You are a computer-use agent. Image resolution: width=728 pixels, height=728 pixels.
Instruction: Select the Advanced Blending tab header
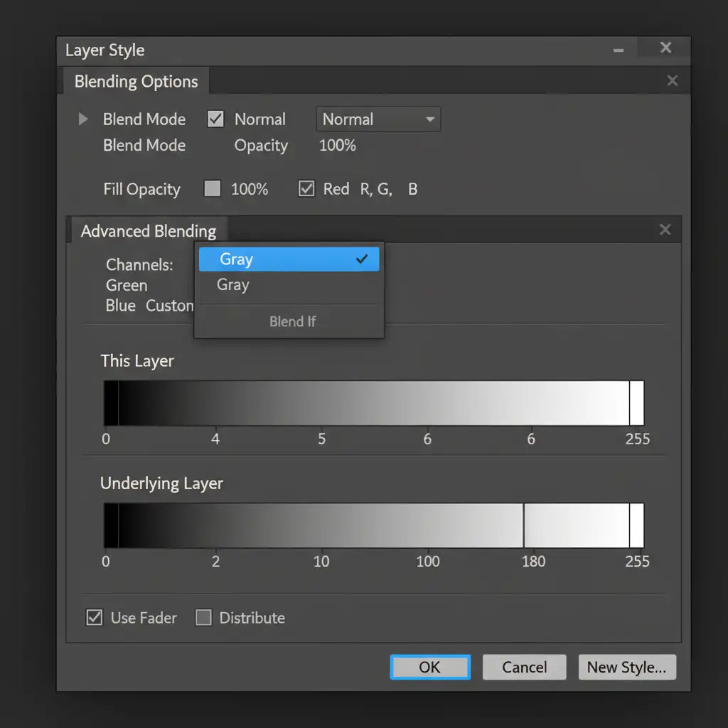click(148, 231)
